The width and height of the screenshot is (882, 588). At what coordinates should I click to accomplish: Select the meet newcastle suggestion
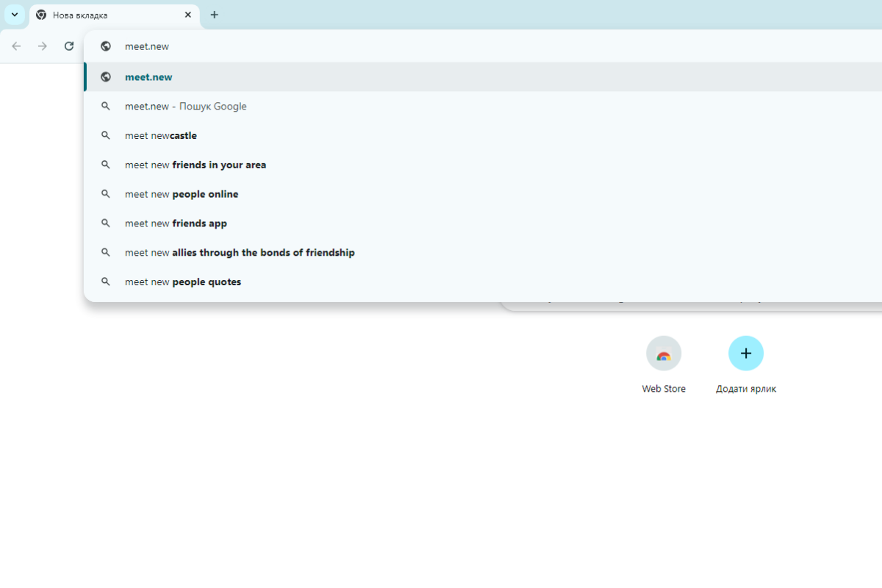pyautogui.click(x=161, y=136)
